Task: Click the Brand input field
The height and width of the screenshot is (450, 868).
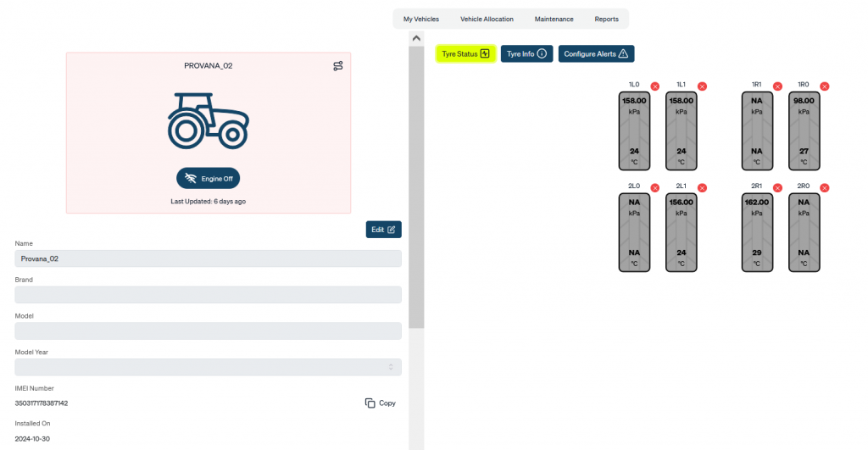Action: [208, 295]
